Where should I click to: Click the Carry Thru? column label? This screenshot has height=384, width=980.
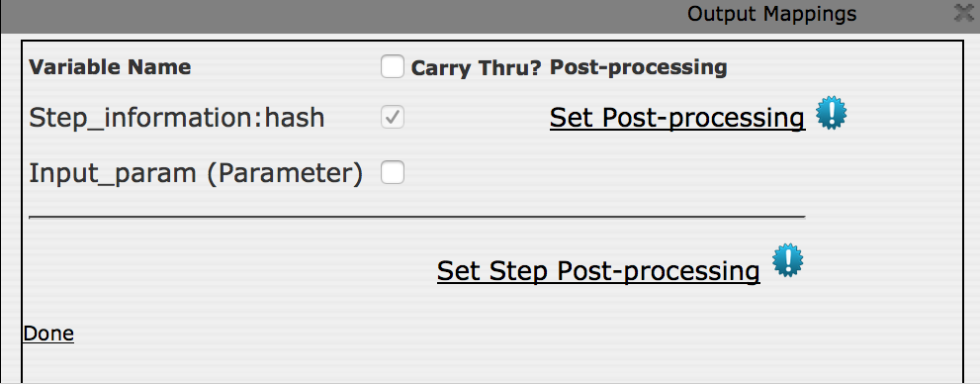477,68
